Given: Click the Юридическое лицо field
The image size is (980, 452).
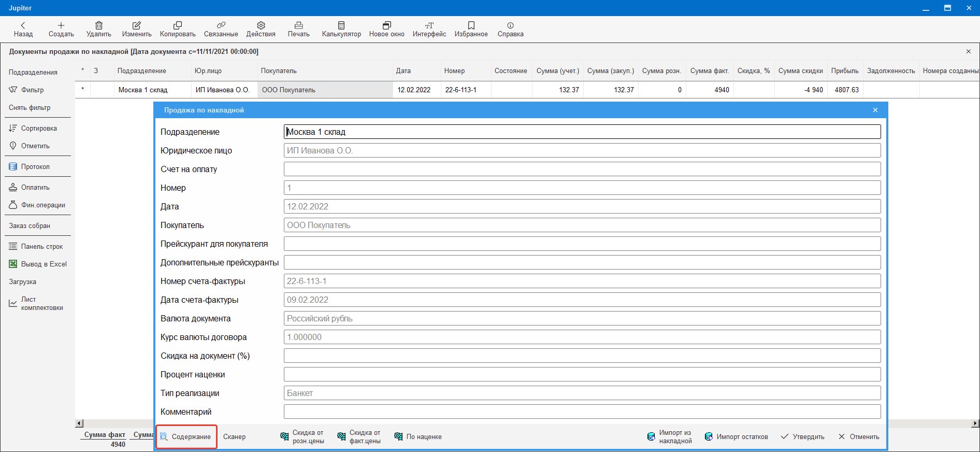Looking at the screenshot, I should click(x=582, y=150).
